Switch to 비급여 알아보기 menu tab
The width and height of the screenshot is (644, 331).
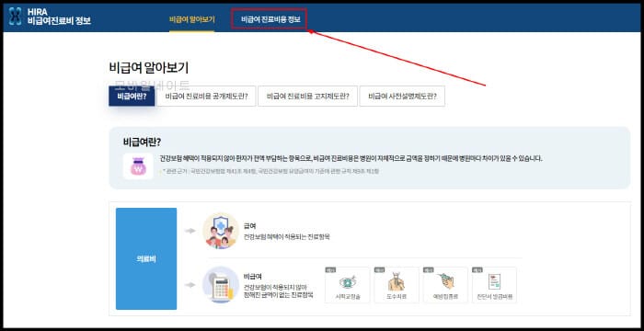[191, 19]
